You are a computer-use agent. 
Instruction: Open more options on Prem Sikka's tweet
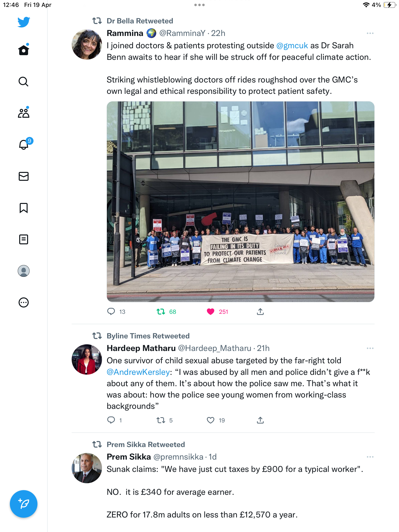(370, 457)
